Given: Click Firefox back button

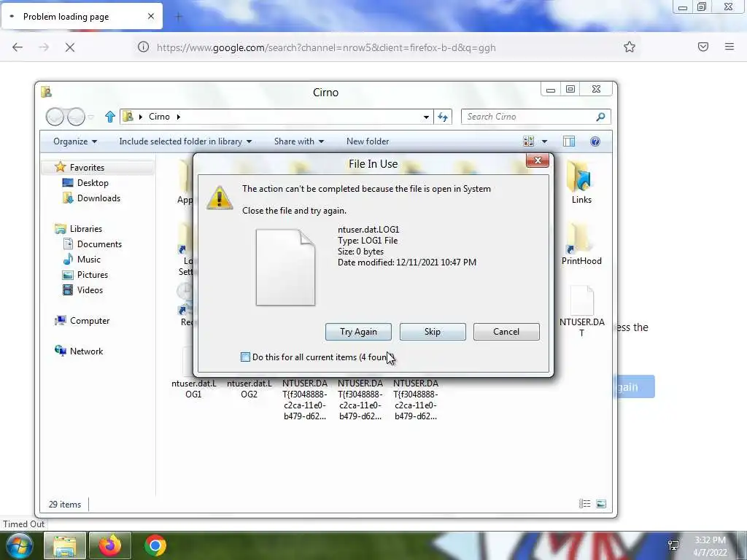Looking at the screenshot, I should [x=18, y=47].
